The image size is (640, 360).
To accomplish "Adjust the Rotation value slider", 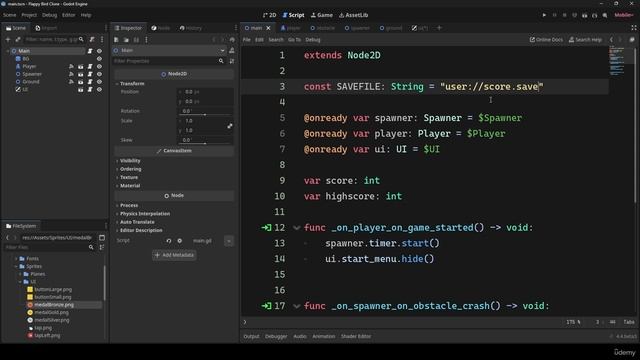I will click(205, 115).
